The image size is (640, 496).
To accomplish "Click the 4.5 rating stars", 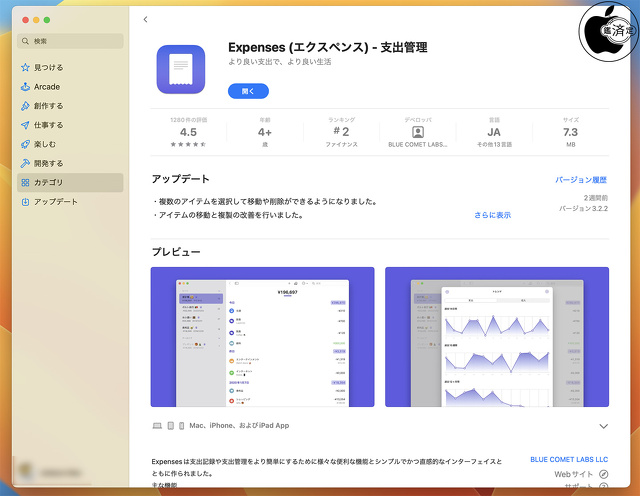I will point(188,144).
